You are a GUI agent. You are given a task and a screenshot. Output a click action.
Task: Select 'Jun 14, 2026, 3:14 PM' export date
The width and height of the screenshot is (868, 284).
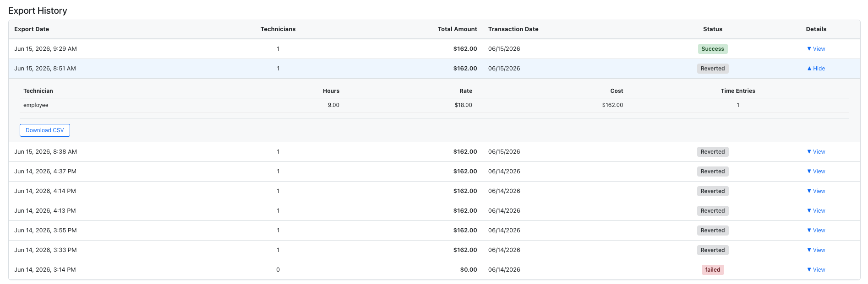pyautogui.click(x=45, y=270)
